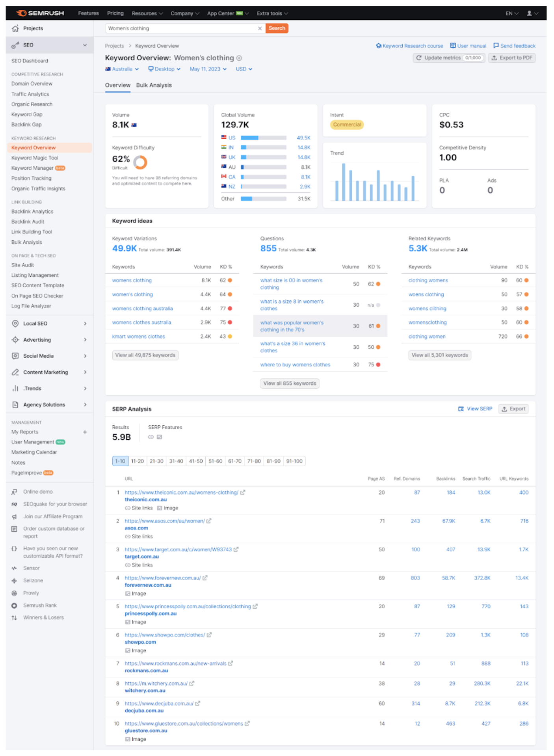Open Pricing in the top menu
Image resolution: width=554 pixels, height=756 pixels.
coord(115,13)
